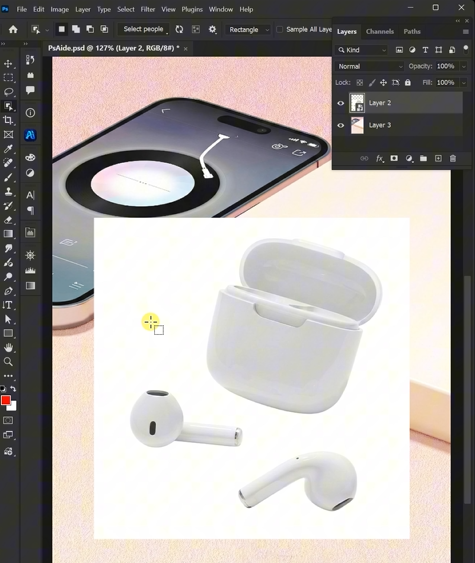Viewport: 475px width, 563px height.
Task: Select the Clone Stamp tool
Action: tap(8, 191)
